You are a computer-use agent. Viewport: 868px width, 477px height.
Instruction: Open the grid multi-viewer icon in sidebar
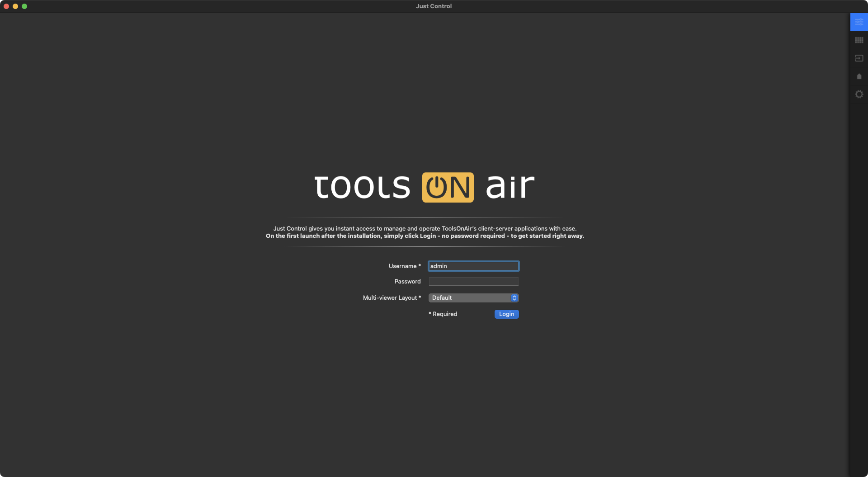point(859,40)
